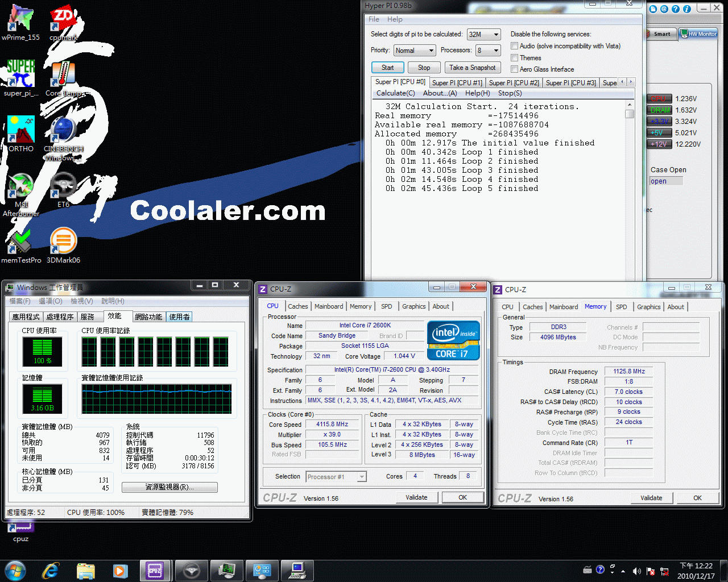
Task: Open the digits of pi 32M dropdown
Action: tap(483, 35)
